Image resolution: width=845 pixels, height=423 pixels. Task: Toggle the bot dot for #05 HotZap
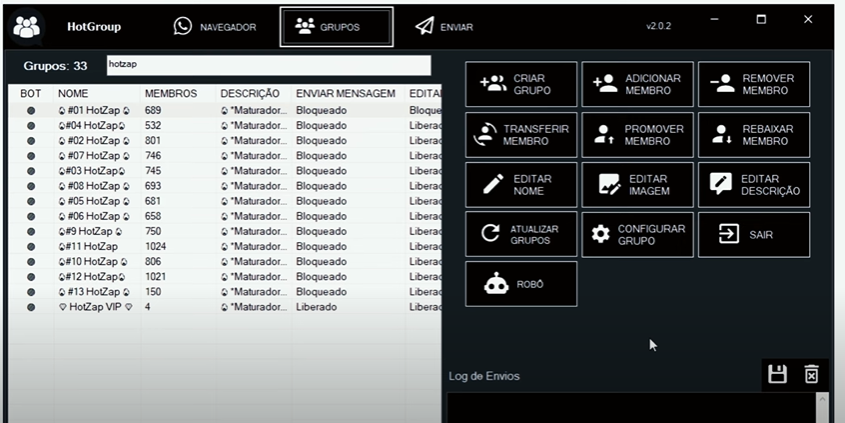tap(31, 201)
